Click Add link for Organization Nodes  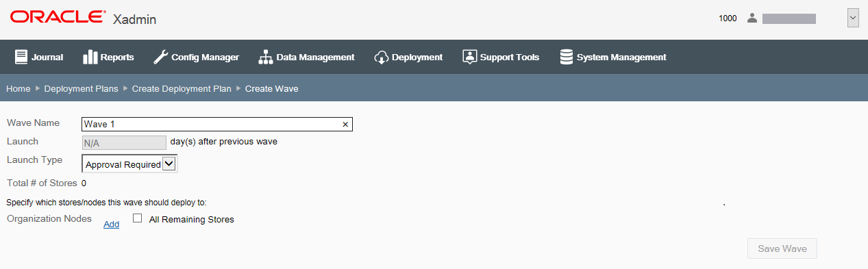pos(111,224)
